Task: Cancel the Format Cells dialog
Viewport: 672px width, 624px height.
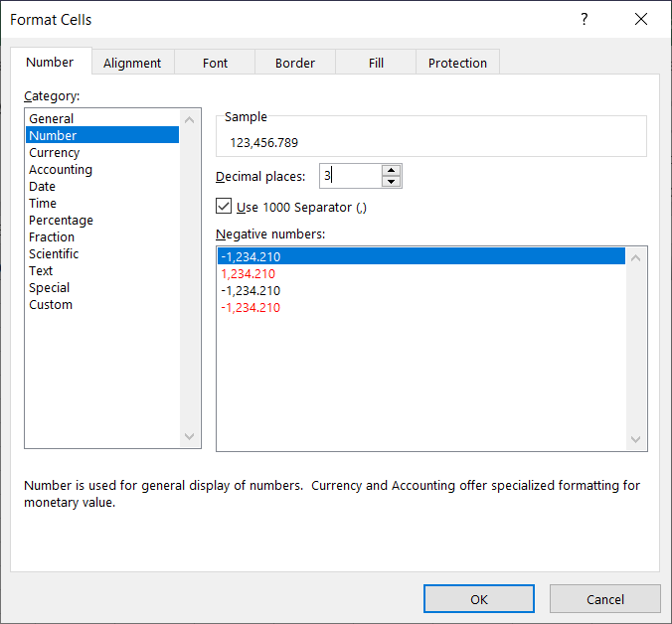Action: tap(604, 599)
